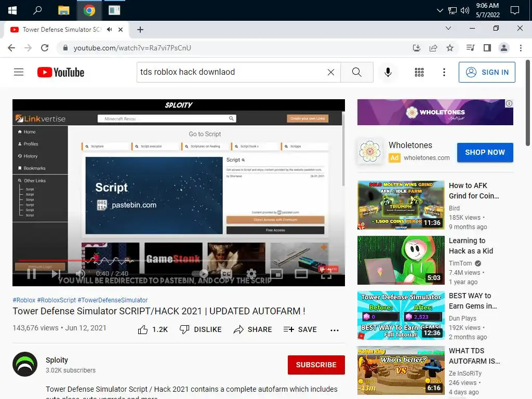Bookmark this tab with the star
Viewport: 532px width, 399px height.
[450, 48]
